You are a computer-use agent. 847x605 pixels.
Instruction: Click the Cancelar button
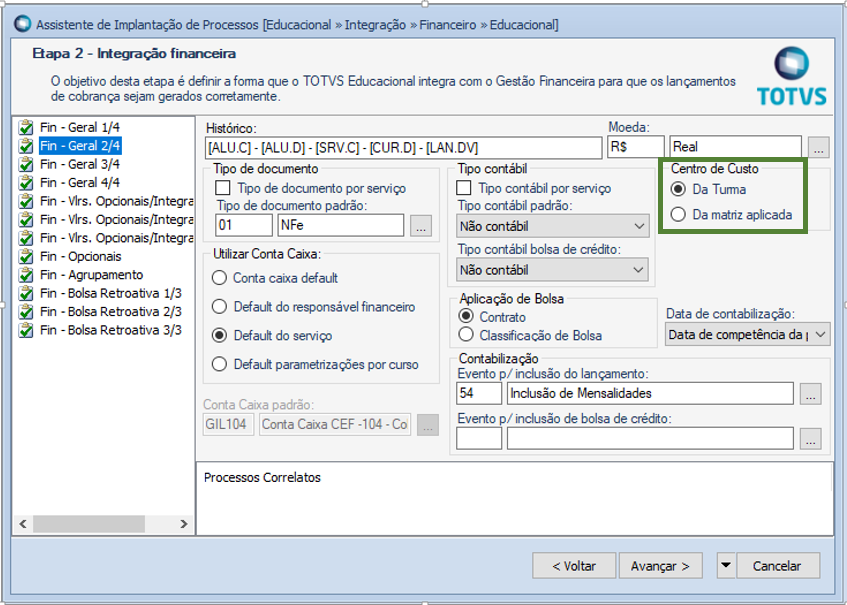(x=777, y=566)
